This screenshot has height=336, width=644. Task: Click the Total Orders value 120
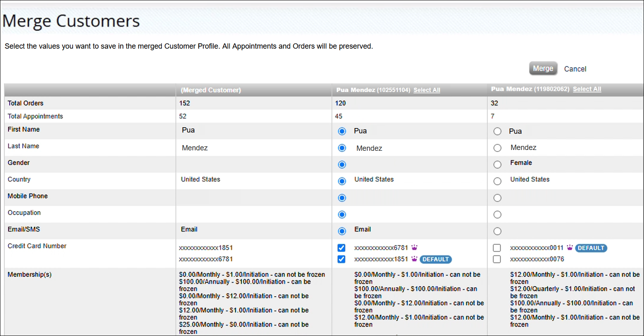pos(340,103)
